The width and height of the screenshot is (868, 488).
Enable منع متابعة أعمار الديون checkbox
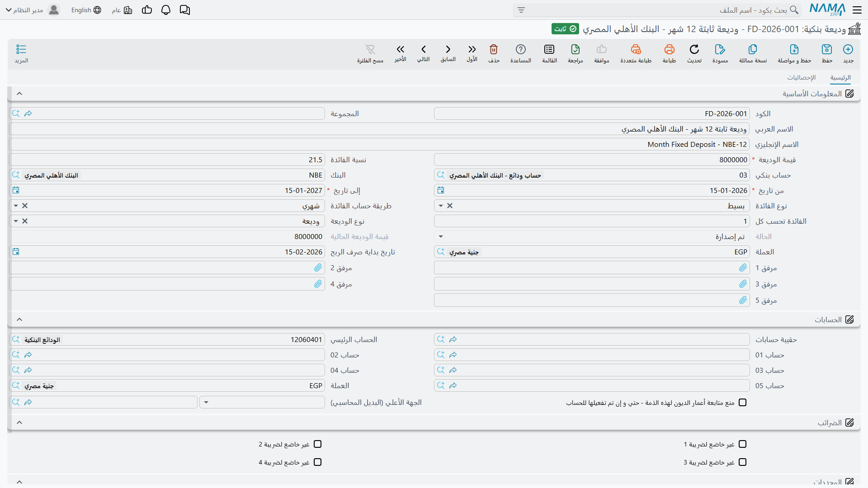(x=742, y=403)
